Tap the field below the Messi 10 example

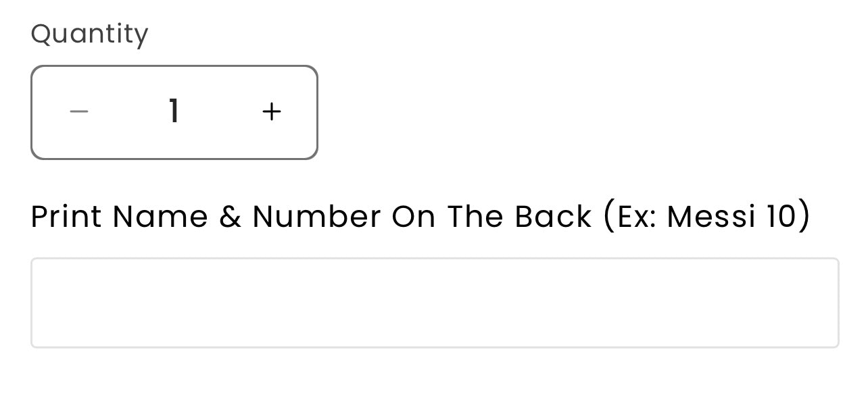coord(435,303)
